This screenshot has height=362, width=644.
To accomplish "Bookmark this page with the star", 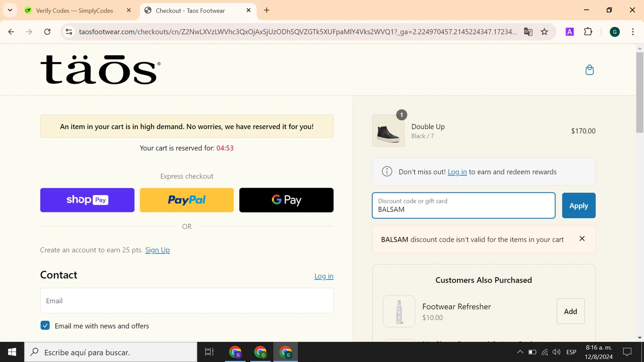I will point(544,32).
